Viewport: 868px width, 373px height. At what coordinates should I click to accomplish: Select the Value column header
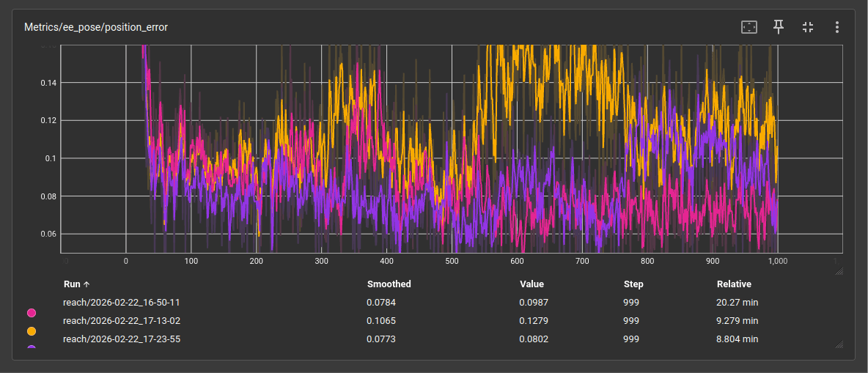click(533, 284)
